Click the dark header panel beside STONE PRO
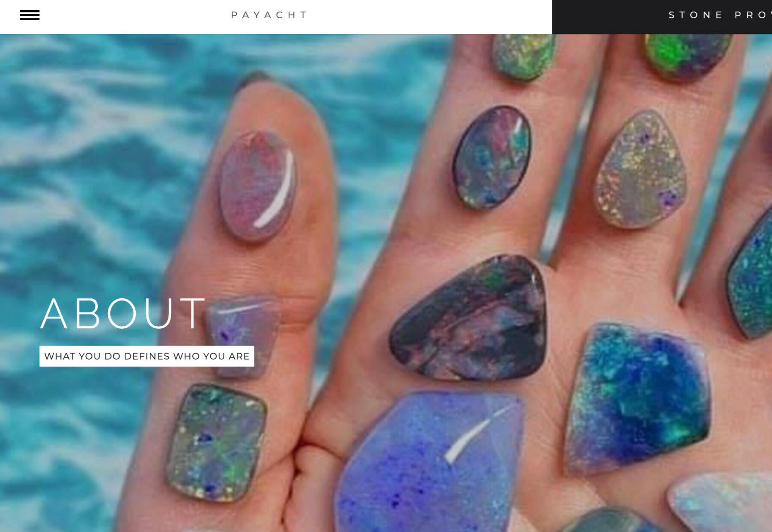 pyautogui.click(x=608, y=17)
